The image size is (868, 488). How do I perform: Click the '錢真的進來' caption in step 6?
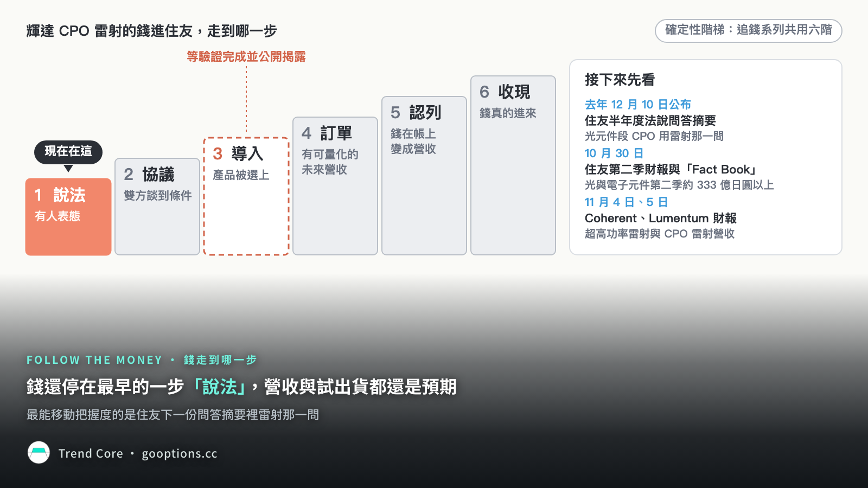tap(508, 113)
